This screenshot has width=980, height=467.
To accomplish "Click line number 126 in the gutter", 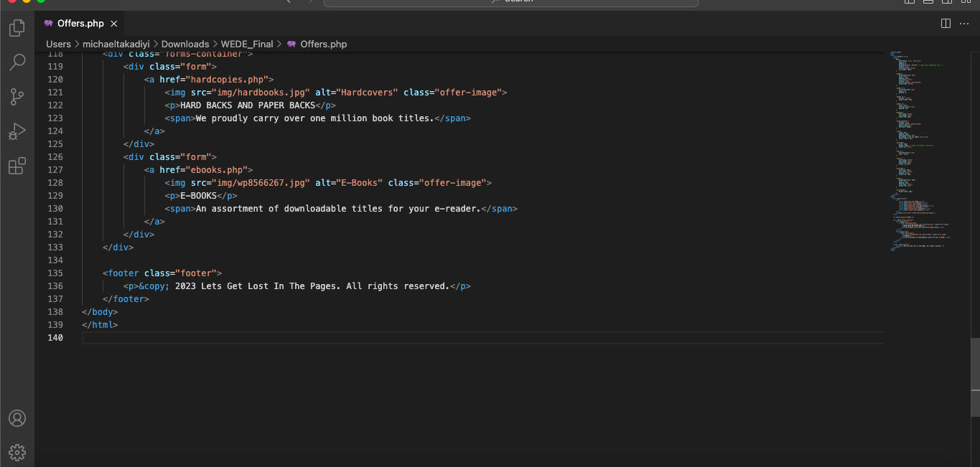I will click(55, 157).
